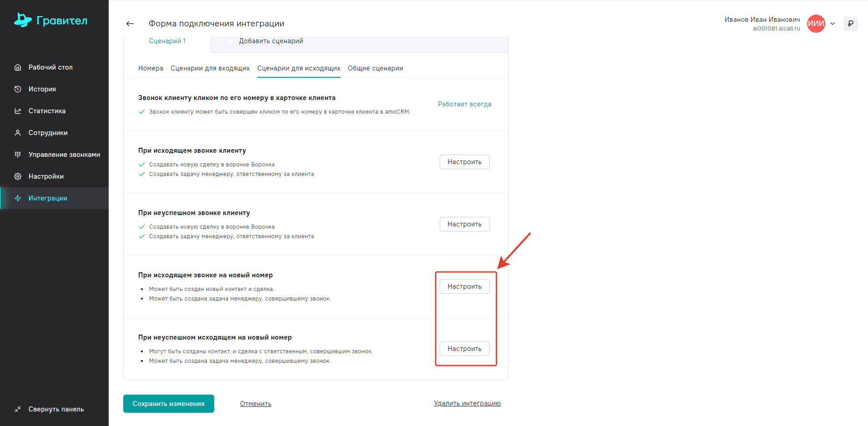Select Интеграции lightning icon
This screenshot has height=426, width=868.
point(18,198)
